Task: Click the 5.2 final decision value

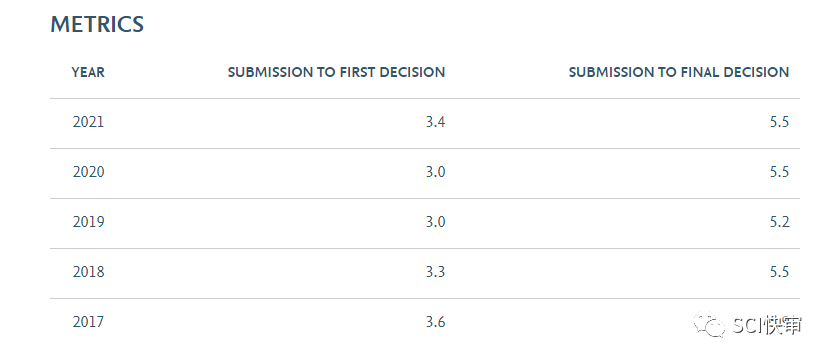Action: pyautogui.click(x=779, y=221)
